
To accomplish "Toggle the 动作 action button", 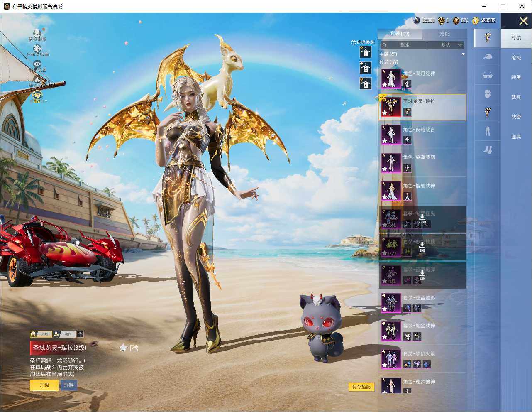I will pos(63,334).
